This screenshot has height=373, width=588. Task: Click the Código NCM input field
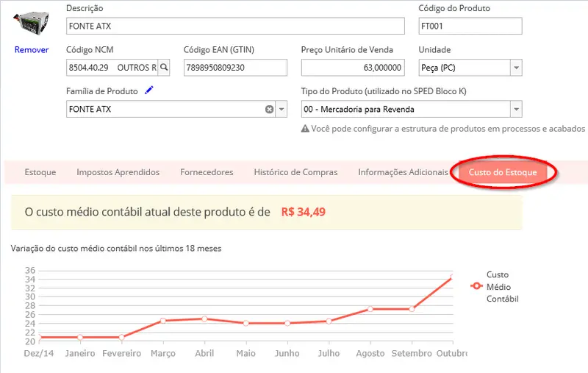(x=112, y=68)
